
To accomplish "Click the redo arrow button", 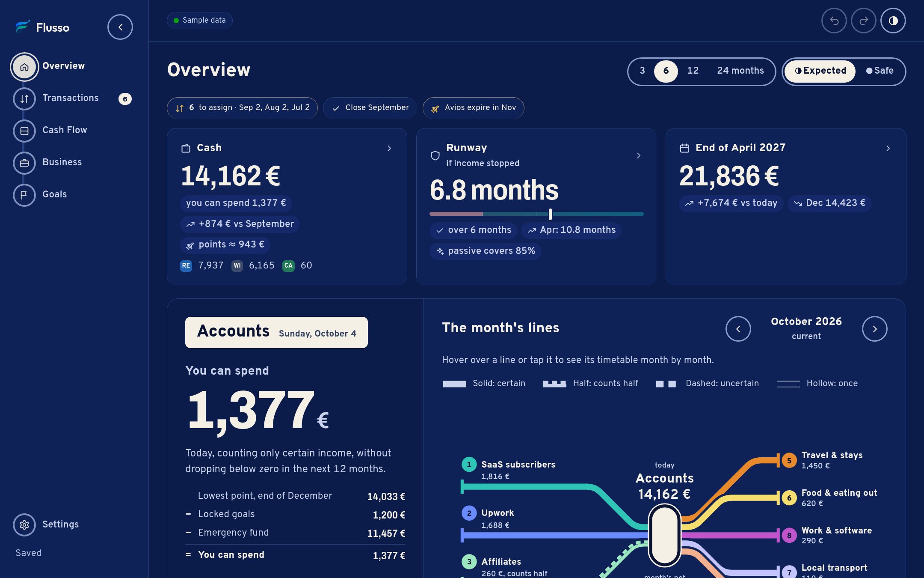I will pos(864,21).
